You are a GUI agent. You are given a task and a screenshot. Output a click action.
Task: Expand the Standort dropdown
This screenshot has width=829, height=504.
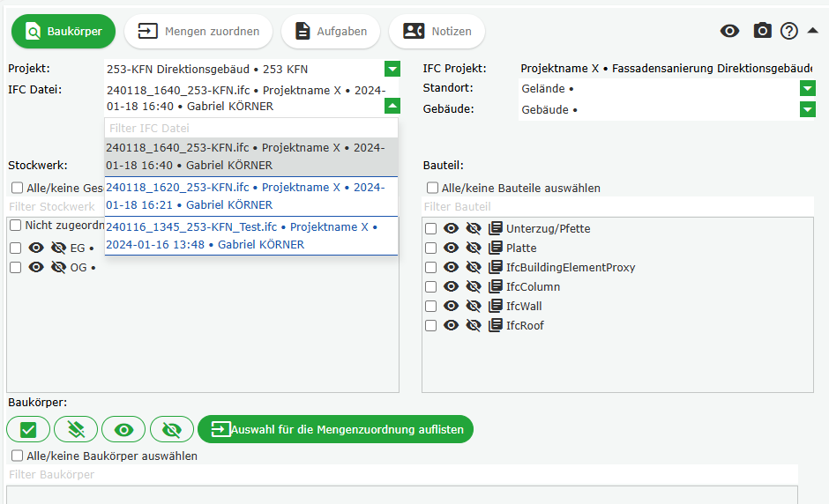[x=807, y=88]
